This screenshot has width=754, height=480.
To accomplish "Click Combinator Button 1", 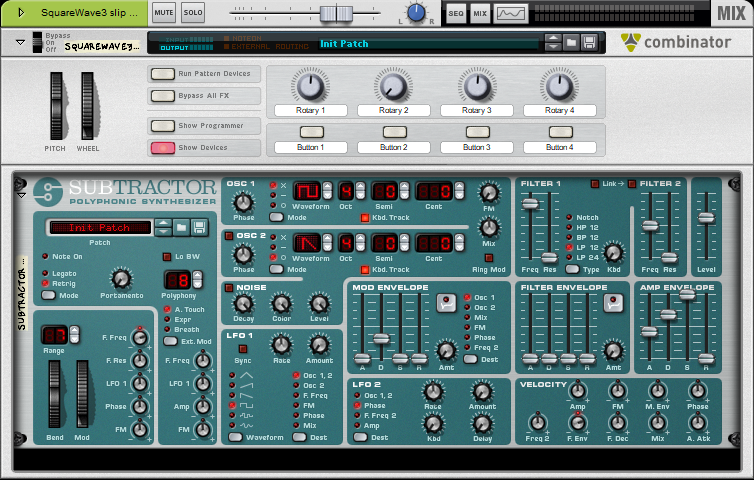I will [312, 132].
